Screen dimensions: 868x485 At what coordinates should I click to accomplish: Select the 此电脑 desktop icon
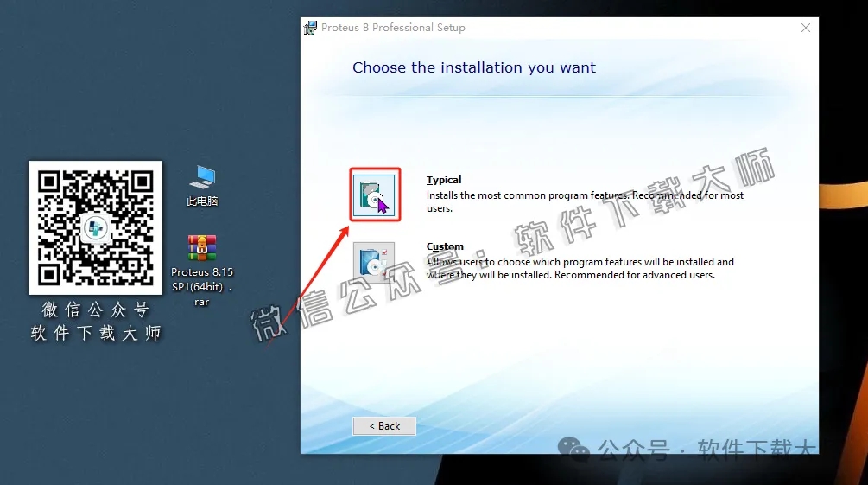202,178
